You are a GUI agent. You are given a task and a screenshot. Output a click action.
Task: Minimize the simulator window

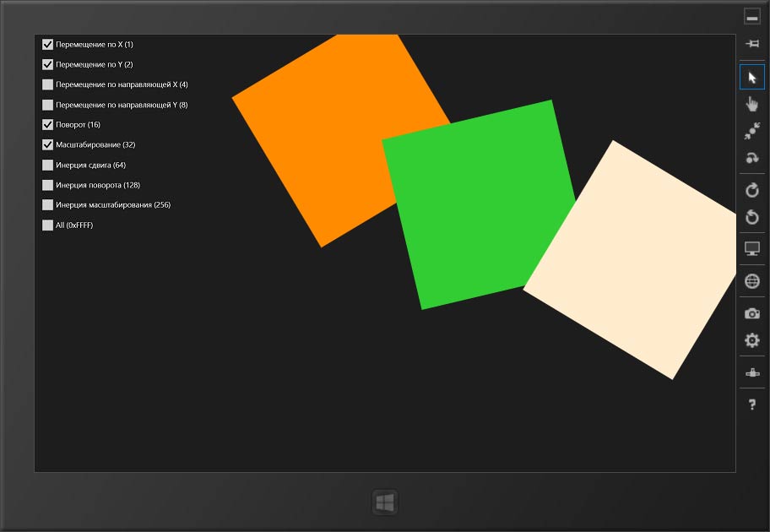point(751,17)
